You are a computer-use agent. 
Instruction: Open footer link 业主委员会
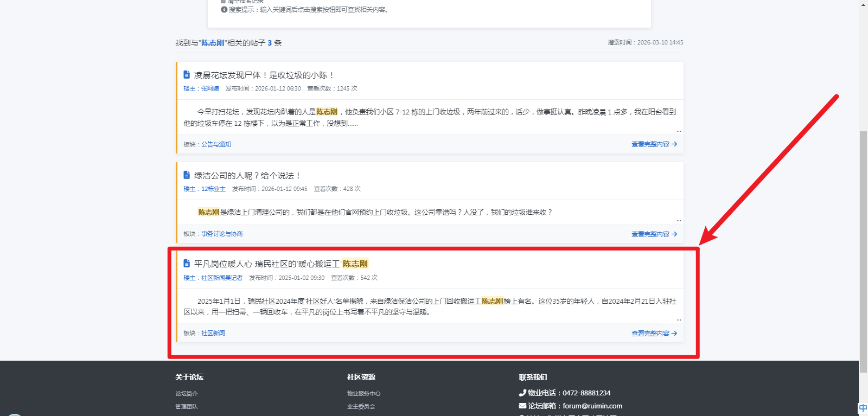pos(361,407)
